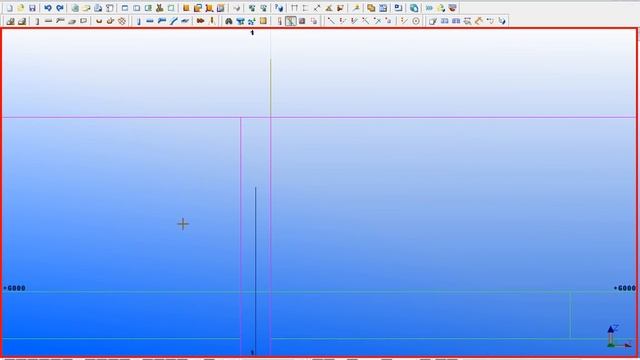
Task: Click the +6000 elevation label on the left
Action: pos(14,288)
